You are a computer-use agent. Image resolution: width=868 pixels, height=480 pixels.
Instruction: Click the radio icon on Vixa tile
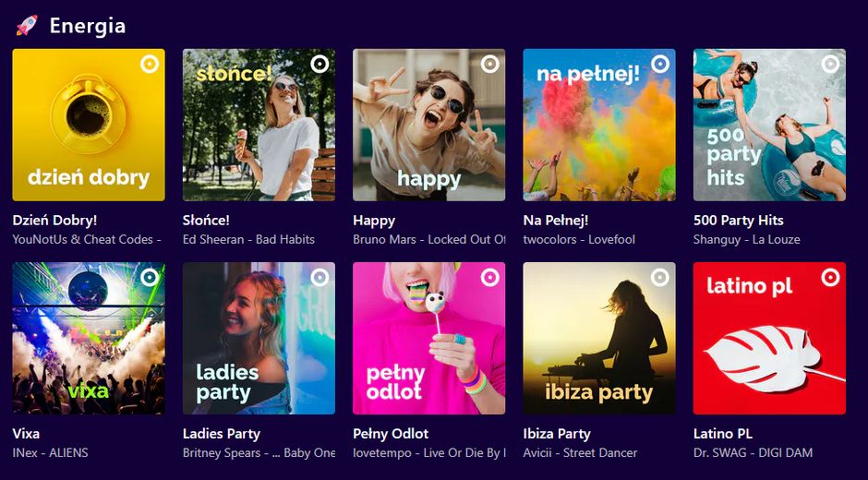(x=150, y=277)
